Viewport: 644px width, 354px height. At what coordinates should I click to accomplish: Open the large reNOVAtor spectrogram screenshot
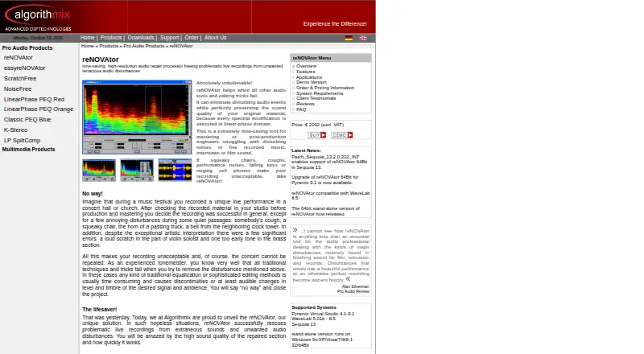(137, 117)
